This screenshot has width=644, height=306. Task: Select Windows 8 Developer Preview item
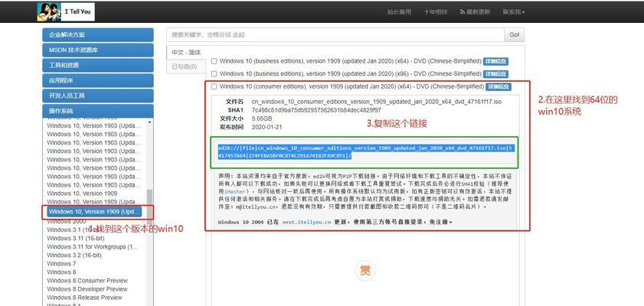pos(87,288)
